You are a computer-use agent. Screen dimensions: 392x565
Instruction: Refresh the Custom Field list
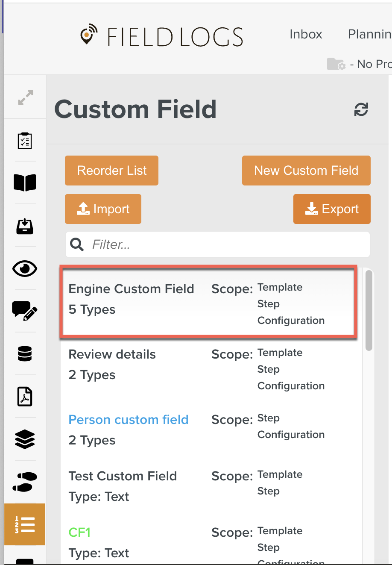coord(361,110)
